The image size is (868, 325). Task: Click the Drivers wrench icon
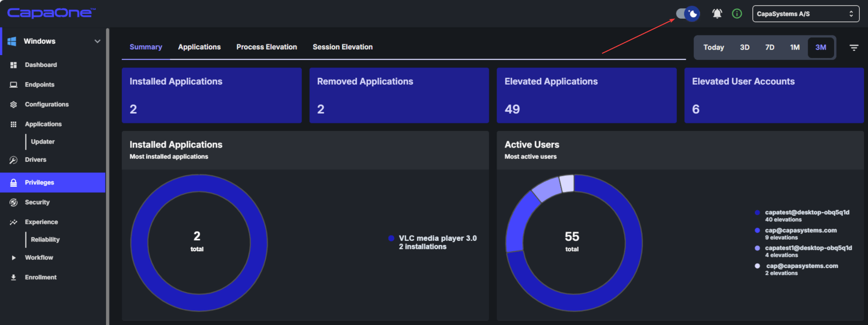coord(13,160)
